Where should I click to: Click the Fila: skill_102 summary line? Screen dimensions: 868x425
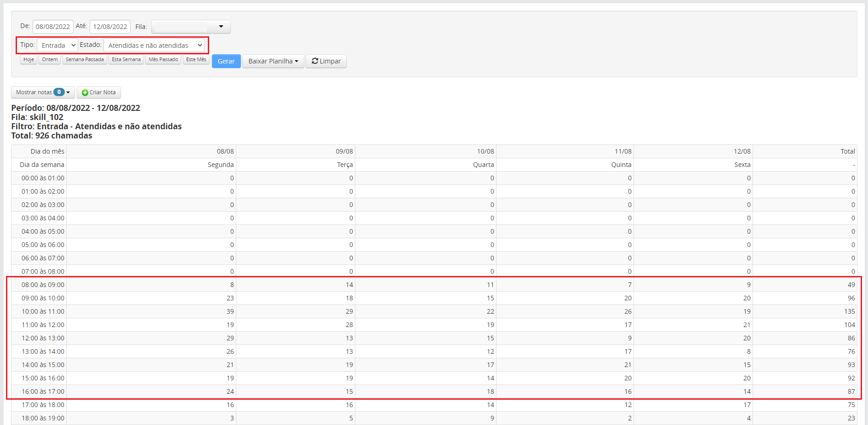(x=37, y=117)
